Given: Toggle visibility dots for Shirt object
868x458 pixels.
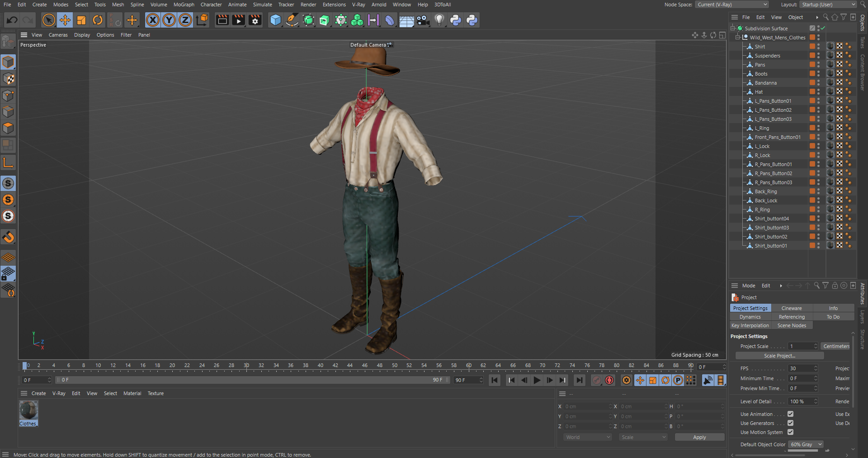Looking at the screenshot, I should click(818, 46).
